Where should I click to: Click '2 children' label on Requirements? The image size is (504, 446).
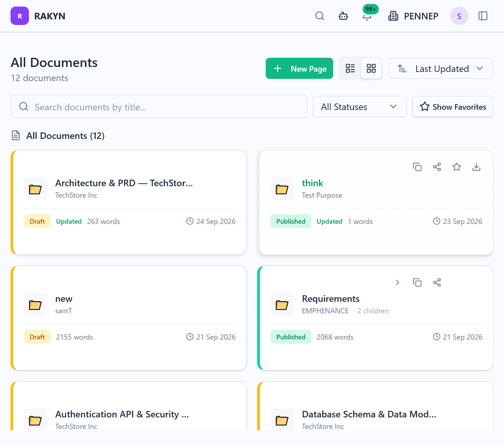[373, 311]
